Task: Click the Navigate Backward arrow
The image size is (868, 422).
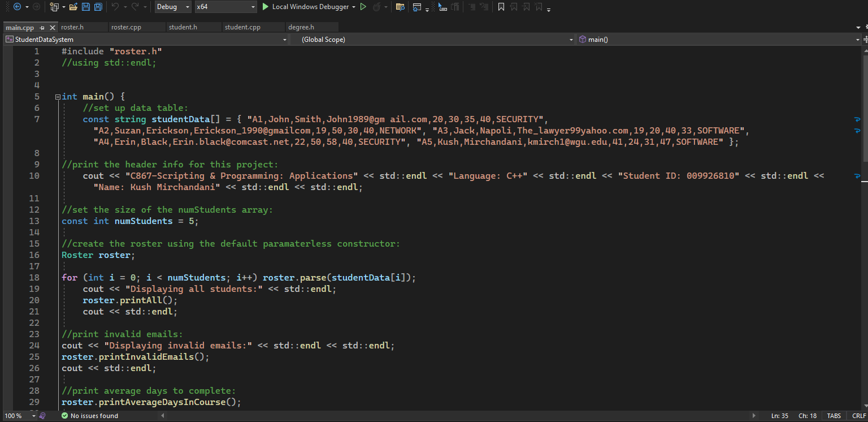Action: (x=18, y=6)
